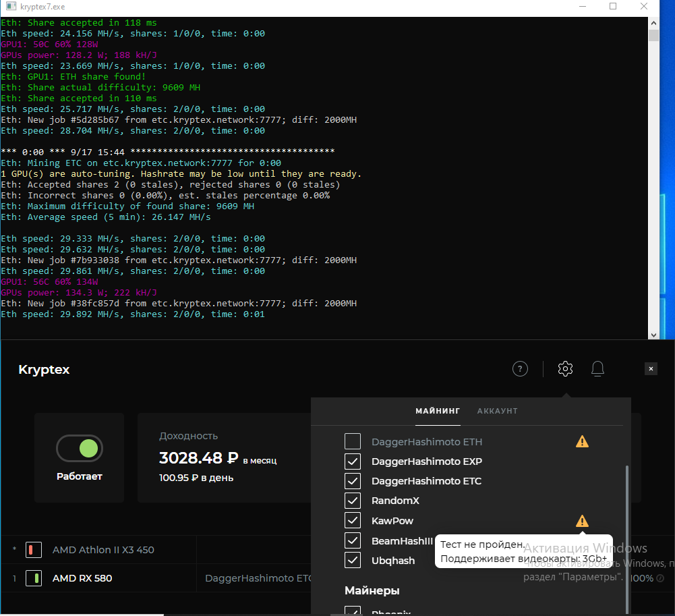Select the AMD RX 580 device row
This screenshot has width=675, height=616.
tap(82, 578)
